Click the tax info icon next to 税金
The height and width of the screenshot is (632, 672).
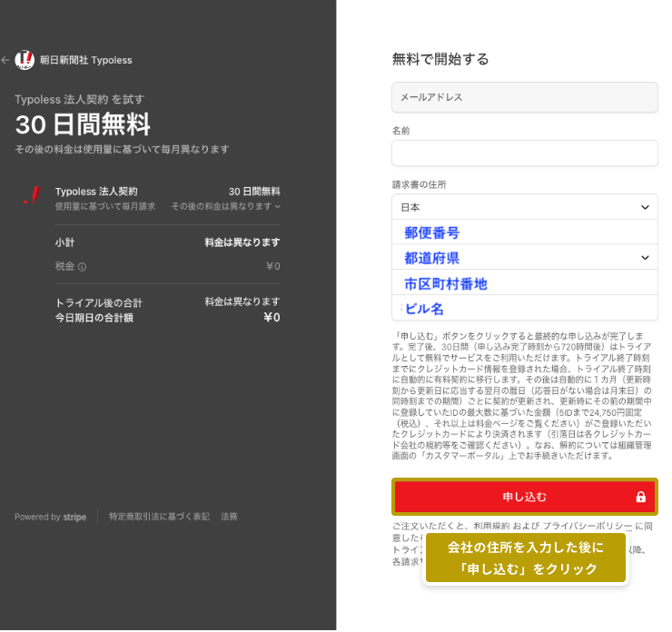(83, 267)
